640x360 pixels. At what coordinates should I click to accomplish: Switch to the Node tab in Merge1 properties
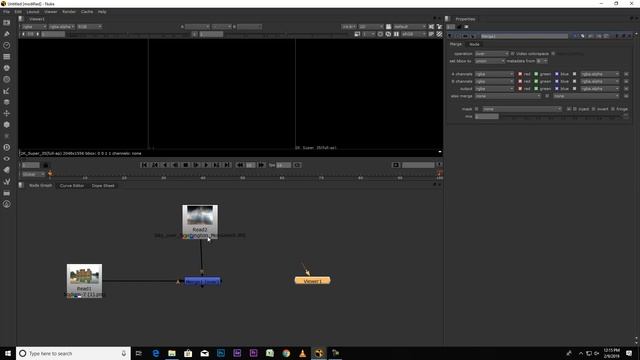coord(474,44)
